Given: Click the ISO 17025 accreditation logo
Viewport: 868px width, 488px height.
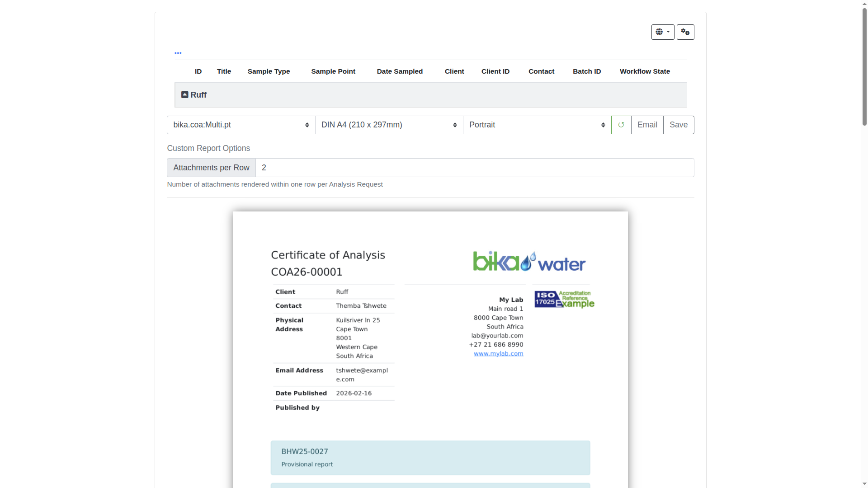Looking at the screenshot, I should pos(564,300).
